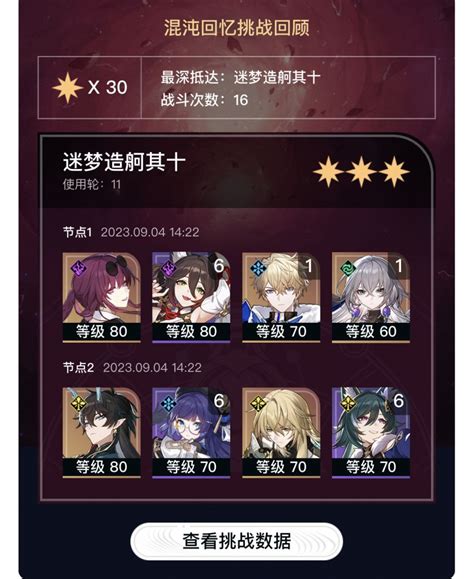Click the three-star rating for 迷梦造舸其十

pyautogui.click(x=361, y=171)
